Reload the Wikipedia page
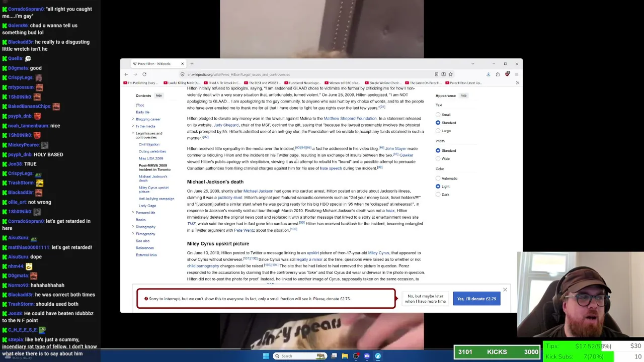The height and width of the screenshot is (362, 644). 144,74
